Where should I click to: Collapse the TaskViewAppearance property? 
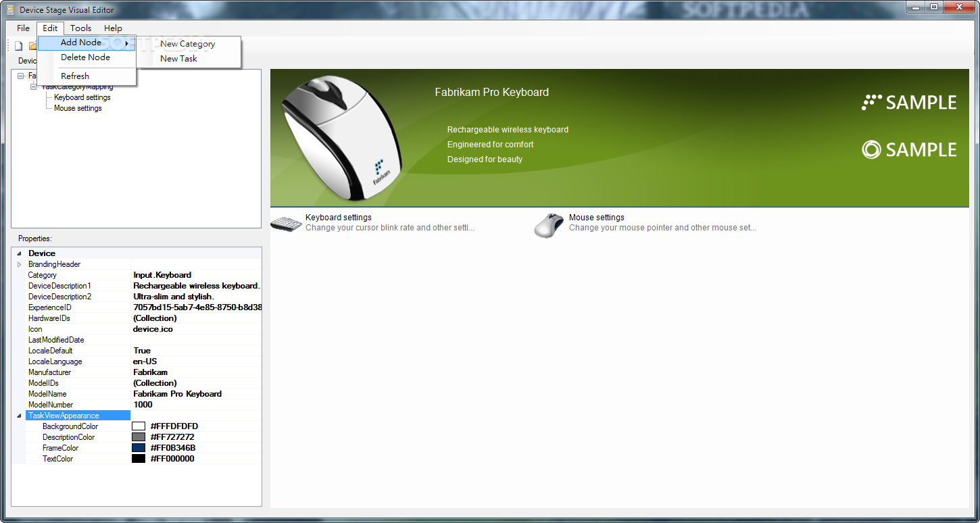[19, 416]
